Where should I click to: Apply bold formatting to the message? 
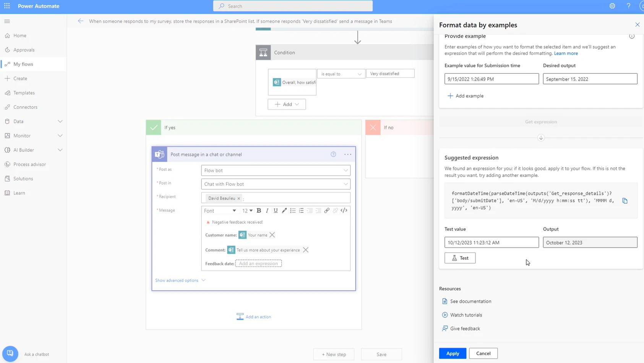[x=259, y=211]
